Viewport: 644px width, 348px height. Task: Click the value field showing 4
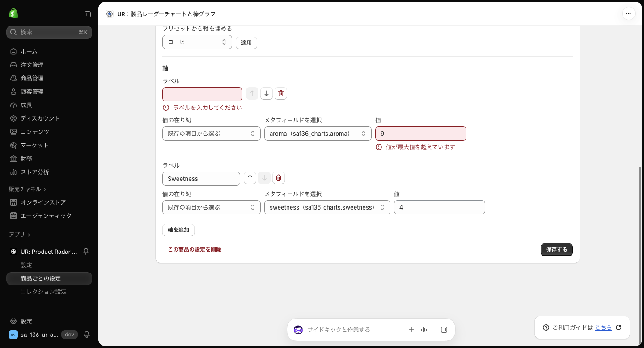[x=440, y=207]
